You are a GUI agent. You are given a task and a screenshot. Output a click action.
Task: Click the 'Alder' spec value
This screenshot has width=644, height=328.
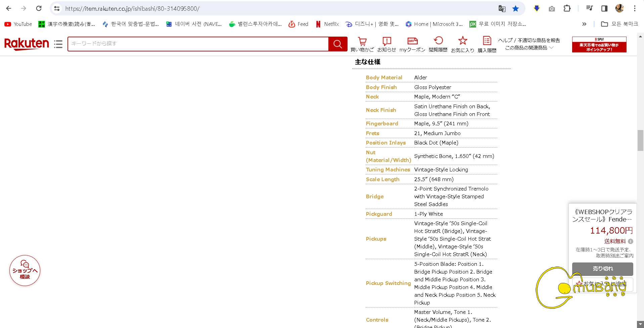pos(421,78)
